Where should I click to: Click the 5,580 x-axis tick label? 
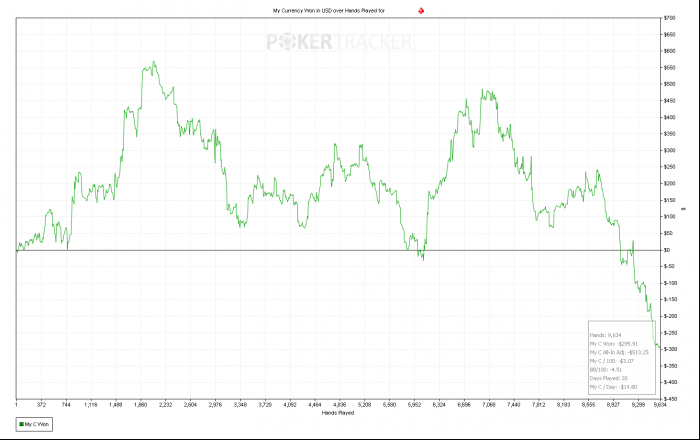[389, 405]
